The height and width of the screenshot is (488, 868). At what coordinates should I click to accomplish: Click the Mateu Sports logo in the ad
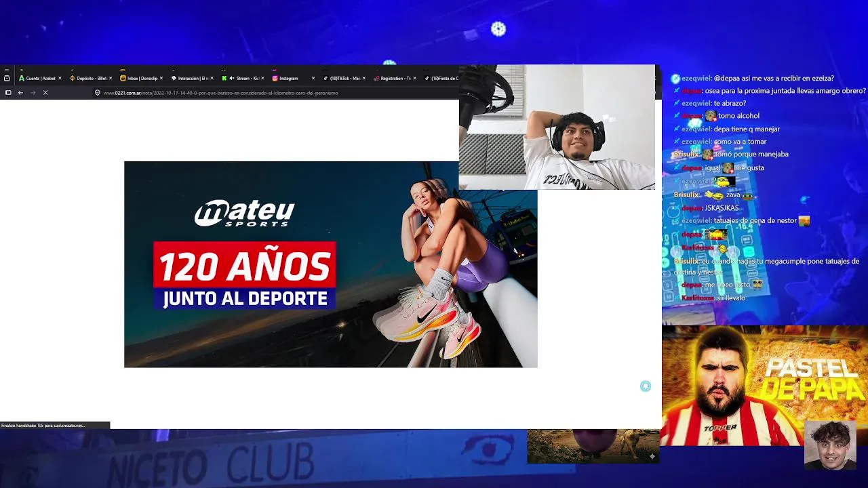pyautogui.click(x=244, y=213)
